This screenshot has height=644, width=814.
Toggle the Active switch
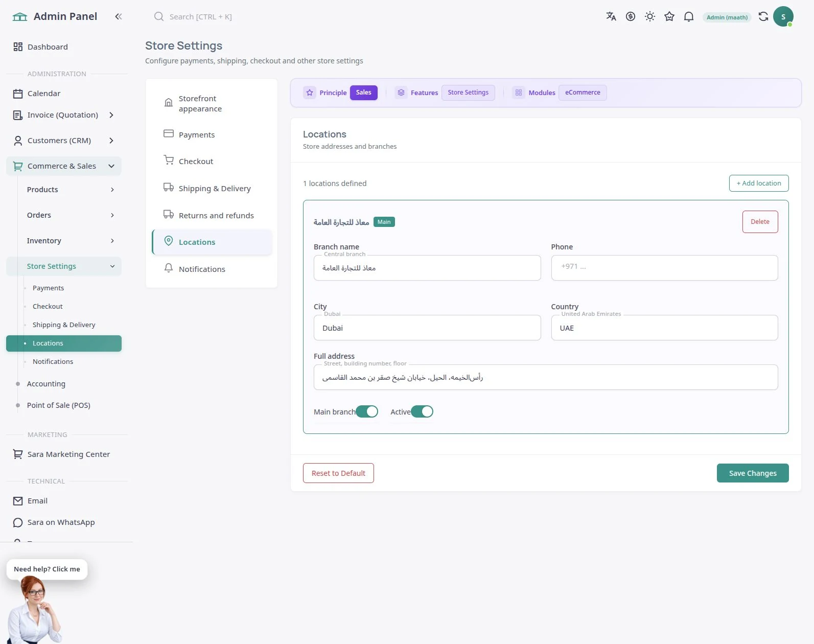point(422,411)
